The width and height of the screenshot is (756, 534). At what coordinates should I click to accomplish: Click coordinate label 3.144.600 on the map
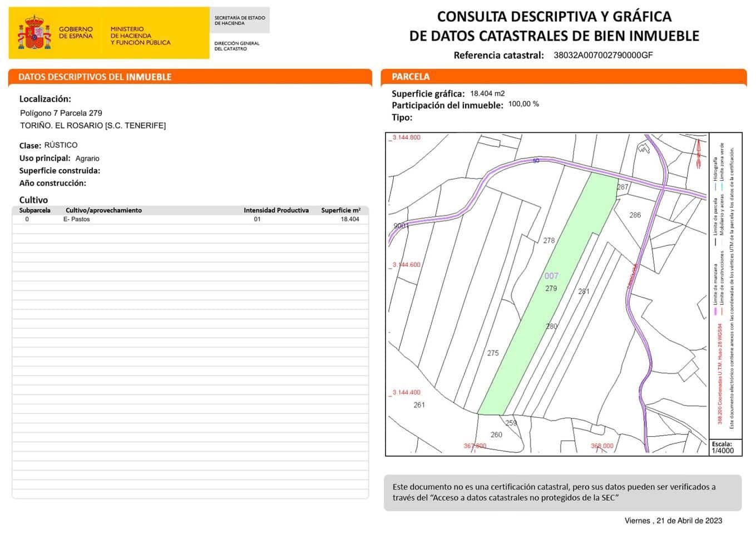point(405,265)
